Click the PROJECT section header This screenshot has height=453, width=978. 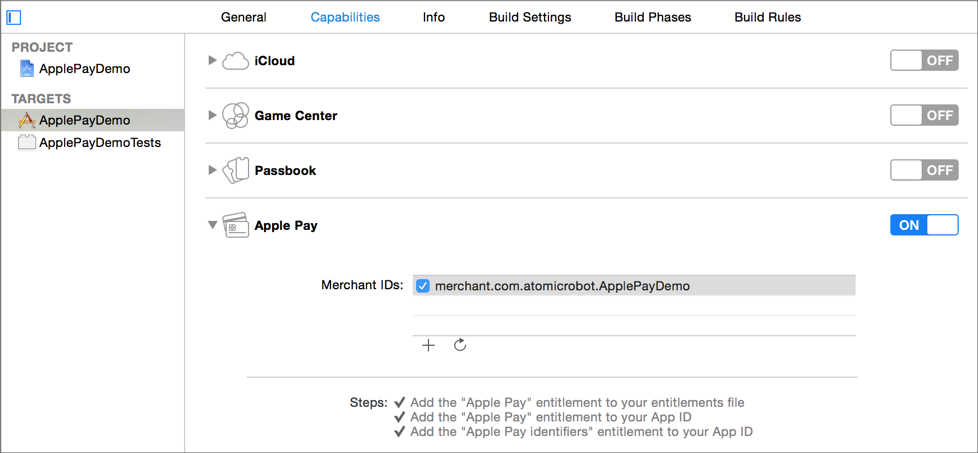[x=42, y=47]
